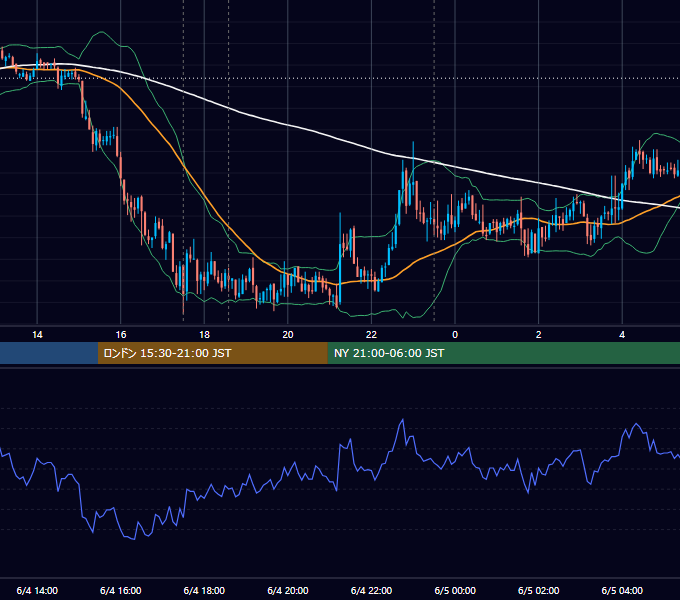Click the 18 hour label on price chart
680x600 pixels.
204,335
